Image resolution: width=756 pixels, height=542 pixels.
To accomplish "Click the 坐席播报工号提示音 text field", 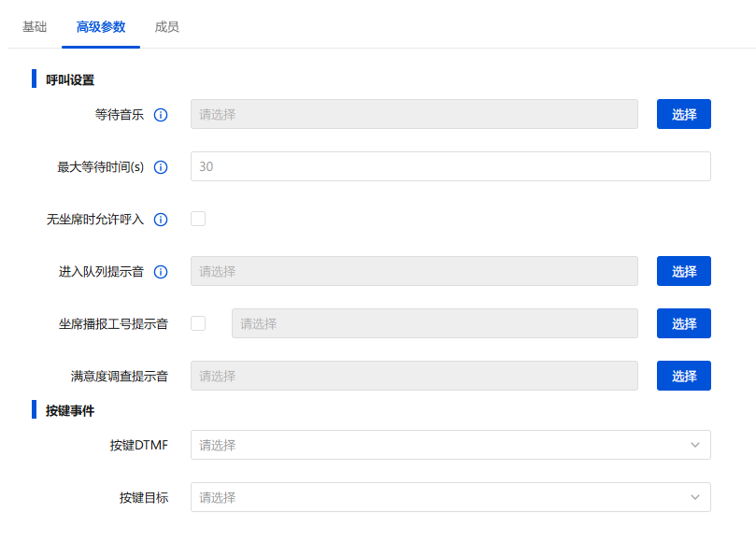I will click(435, 323).
